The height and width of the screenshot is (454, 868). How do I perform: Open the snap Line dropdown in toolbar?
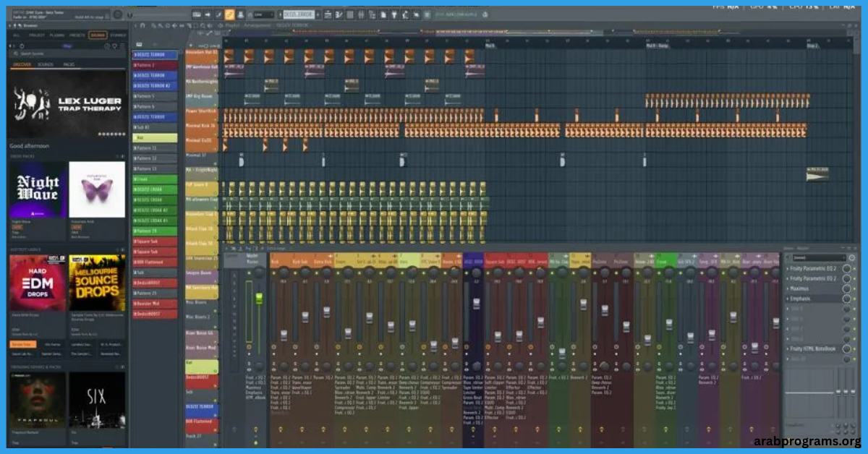[x=263, y=14]
